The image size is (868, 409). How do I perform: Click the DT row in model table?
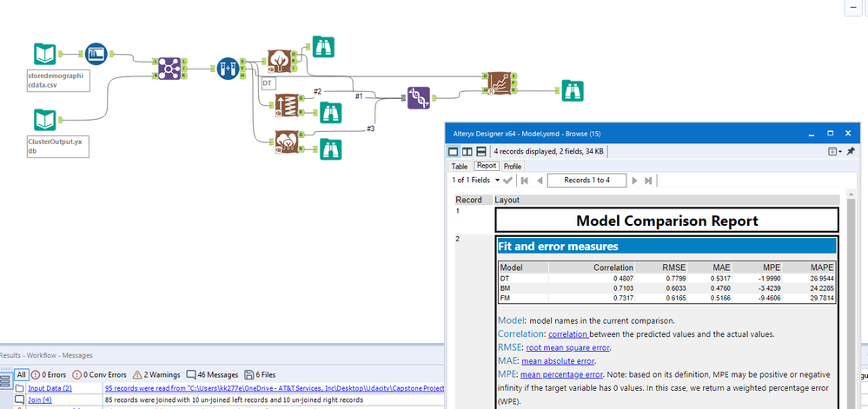(x=666, y=279)
